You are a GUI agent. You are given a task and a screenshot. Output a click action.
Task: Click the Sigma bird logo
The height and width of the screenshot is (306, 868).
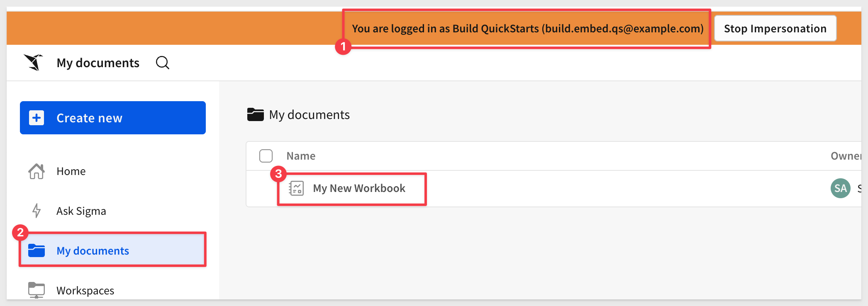coord(33,63)
